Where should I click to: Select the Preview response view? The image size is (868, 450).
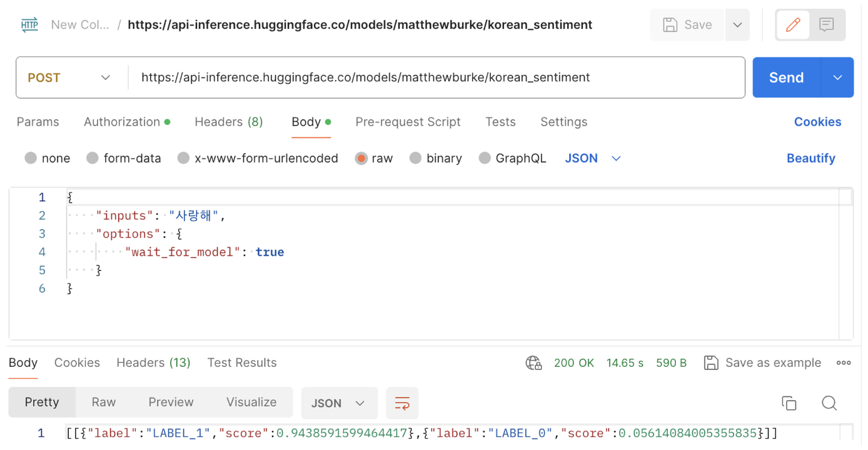(171, 402)
